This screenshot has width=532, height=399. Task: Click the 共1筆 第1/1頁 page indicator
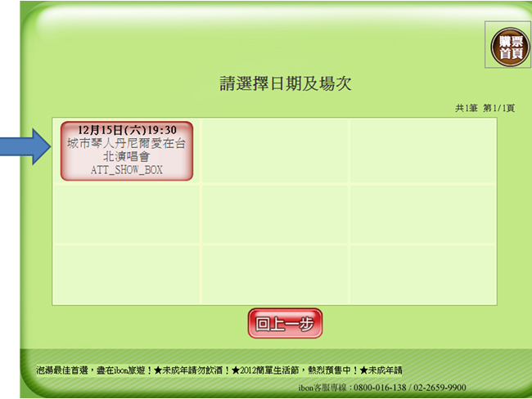pos(485,108)
